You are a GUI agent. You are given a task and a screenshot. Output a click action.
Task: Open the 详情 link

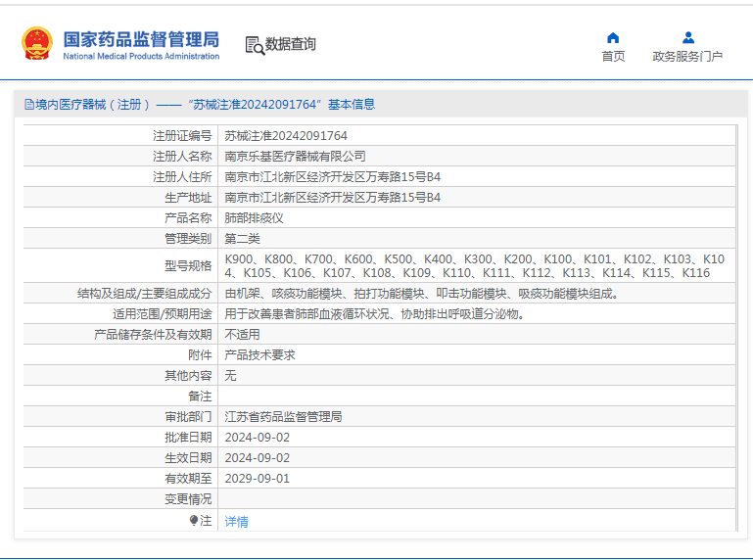coord(236,521)
